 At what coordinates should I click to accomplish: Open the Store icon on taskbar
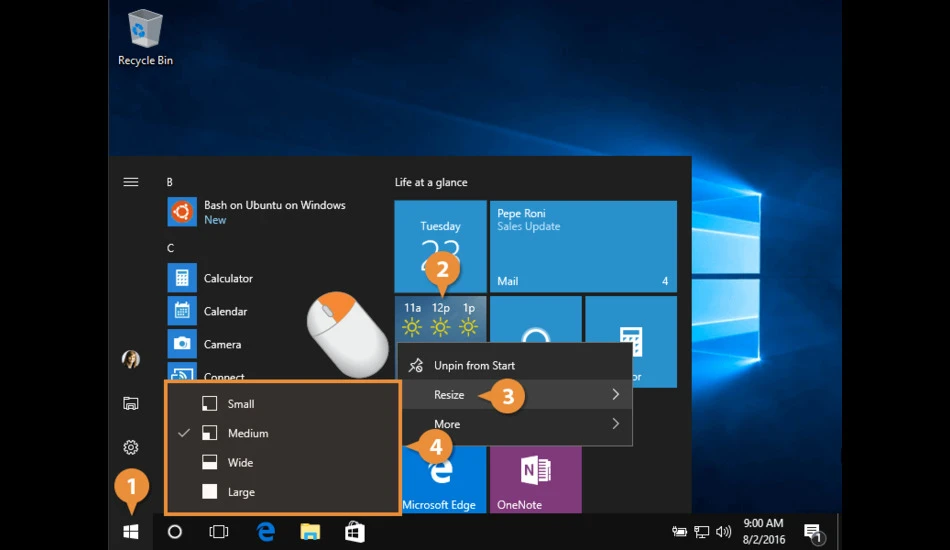click(354, 532)
